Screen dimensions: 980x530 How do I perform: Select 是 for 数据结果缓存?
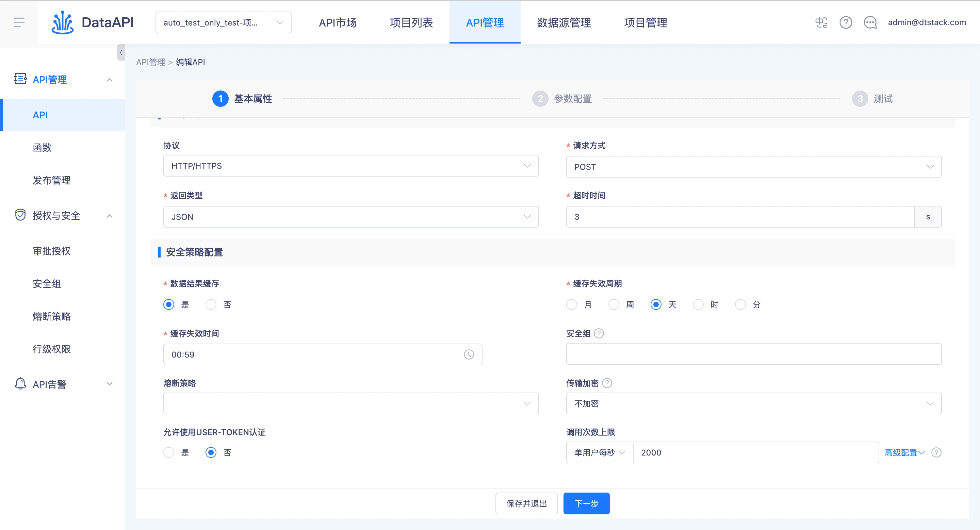[x=168, y=304]
